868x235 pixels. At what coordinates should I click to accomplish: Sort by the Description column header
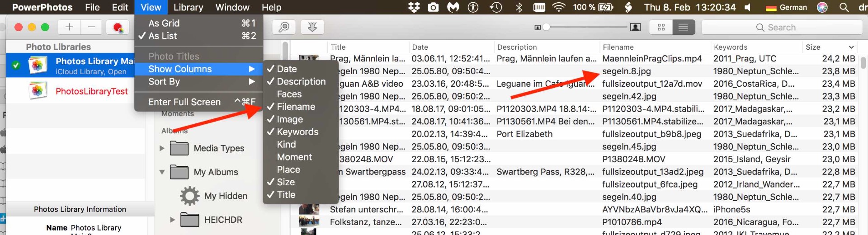[547, 47]
